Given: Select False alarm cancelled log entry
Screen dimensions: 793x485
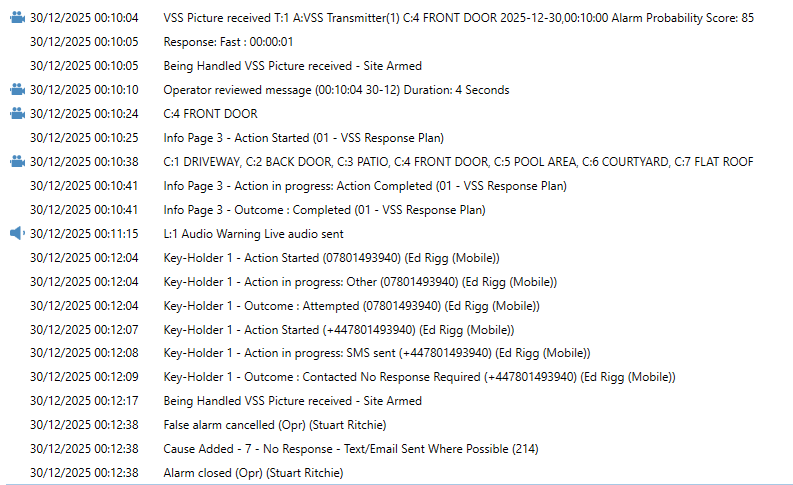Looking at the screenshot, I should pos(265,424).
